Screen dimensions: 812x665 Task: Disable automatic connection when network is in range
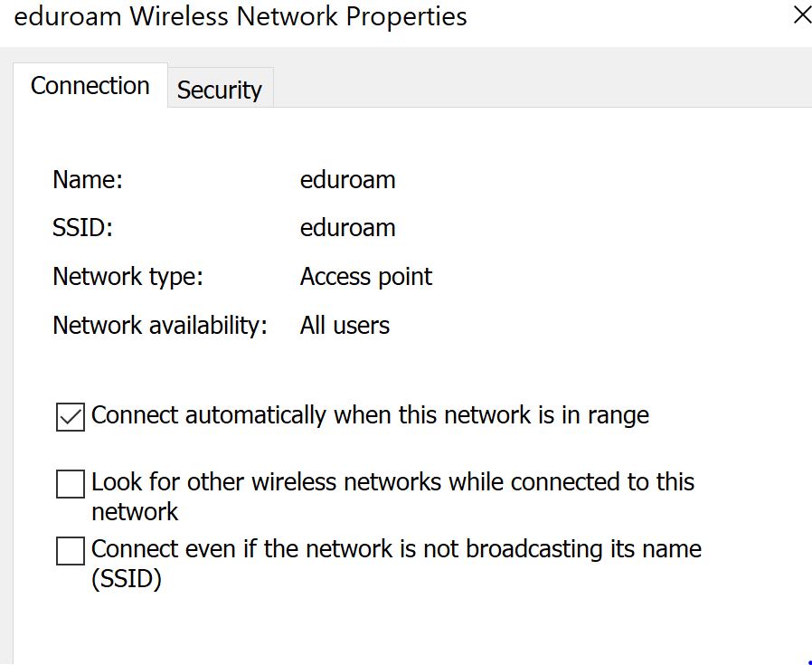pyautogui.click(x=70, y=415)
